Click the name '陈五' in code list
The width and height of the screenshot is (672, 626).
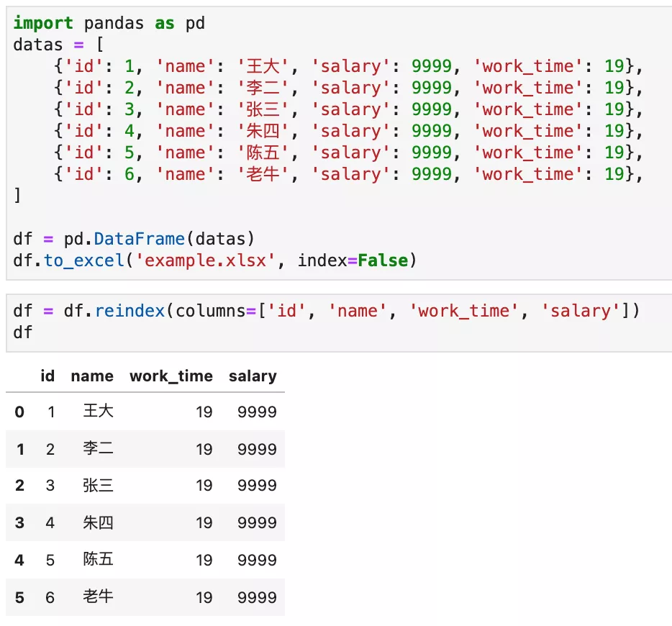[263, 153]
